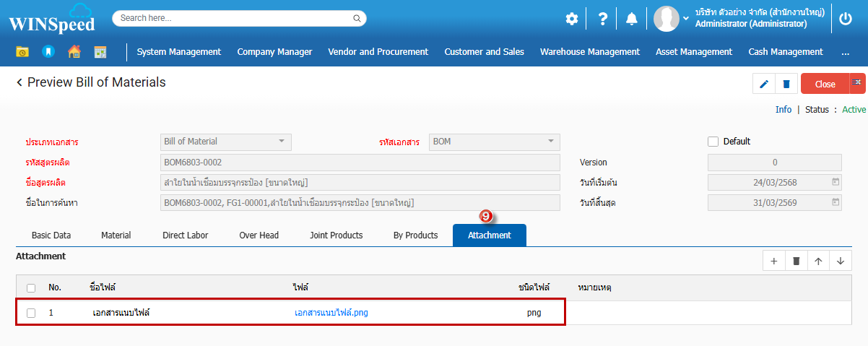Select all attachments via header checkbox
The height and width of the screenshot is (346, 868).
tap(31, 288)
